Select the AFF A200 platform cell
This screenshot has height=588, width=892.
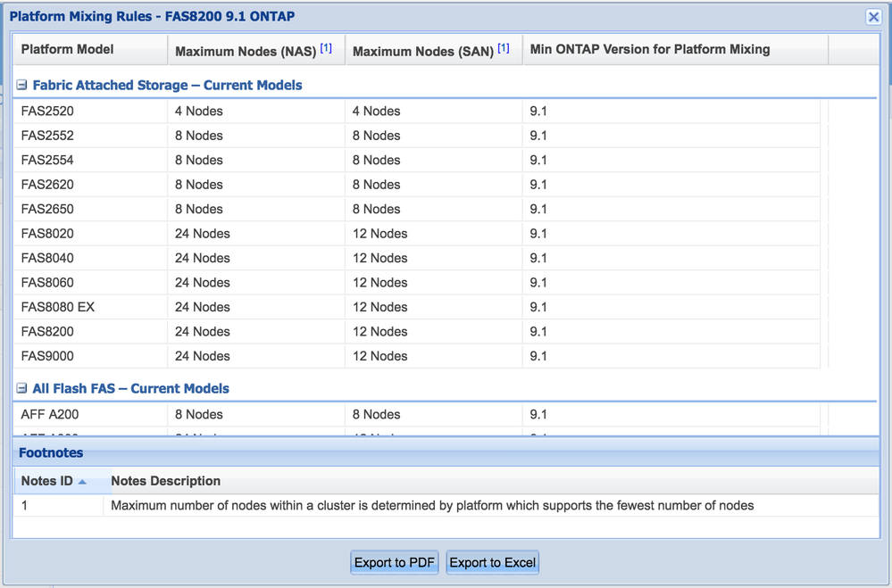point(90,414)
